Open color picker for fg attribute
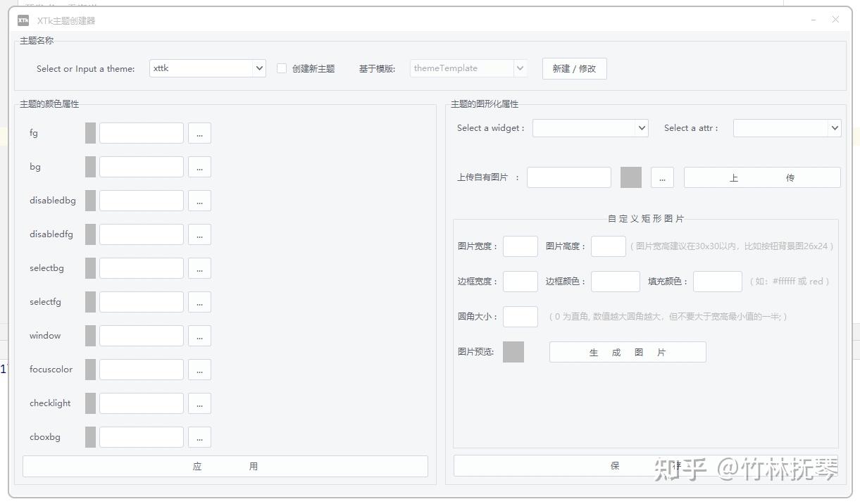Screen dimensions: 860x504 [199, 132]
